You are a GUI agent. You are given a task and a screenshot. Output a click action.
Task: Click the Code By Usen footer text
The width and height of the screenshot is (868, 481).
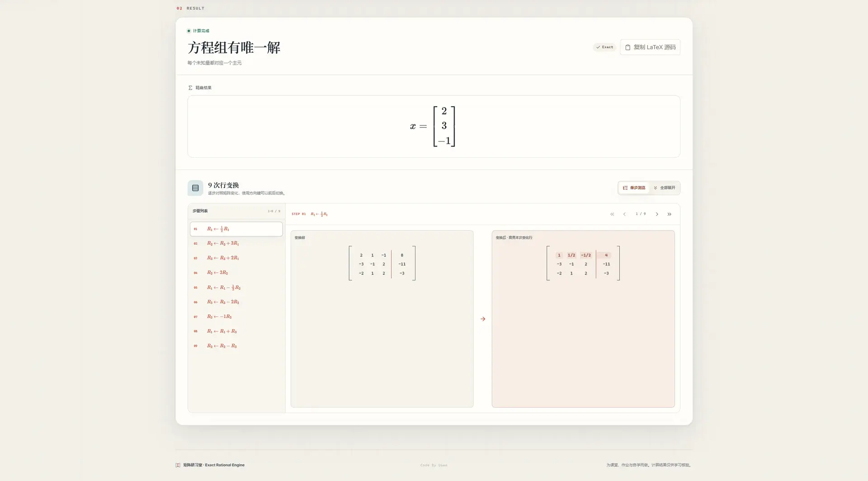click(x=434, y=465)
